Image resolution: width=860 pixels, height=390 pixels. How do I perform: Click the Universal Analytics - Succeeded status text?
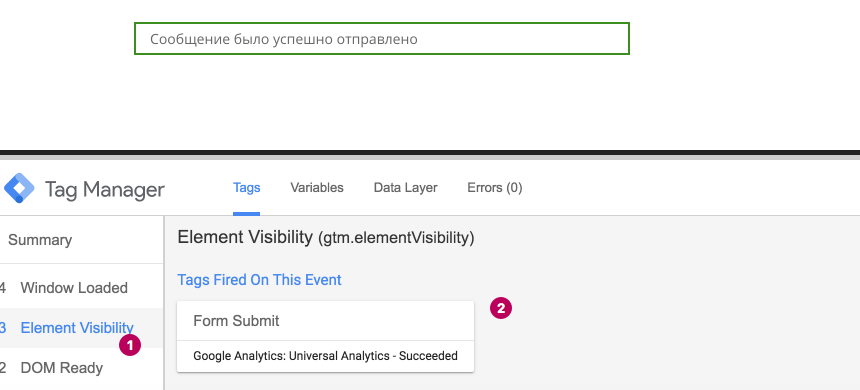[x=325, y=356]
